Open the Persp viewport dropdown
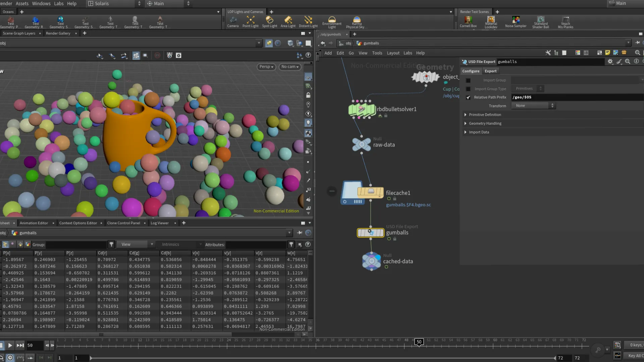 tap(266, 67)
